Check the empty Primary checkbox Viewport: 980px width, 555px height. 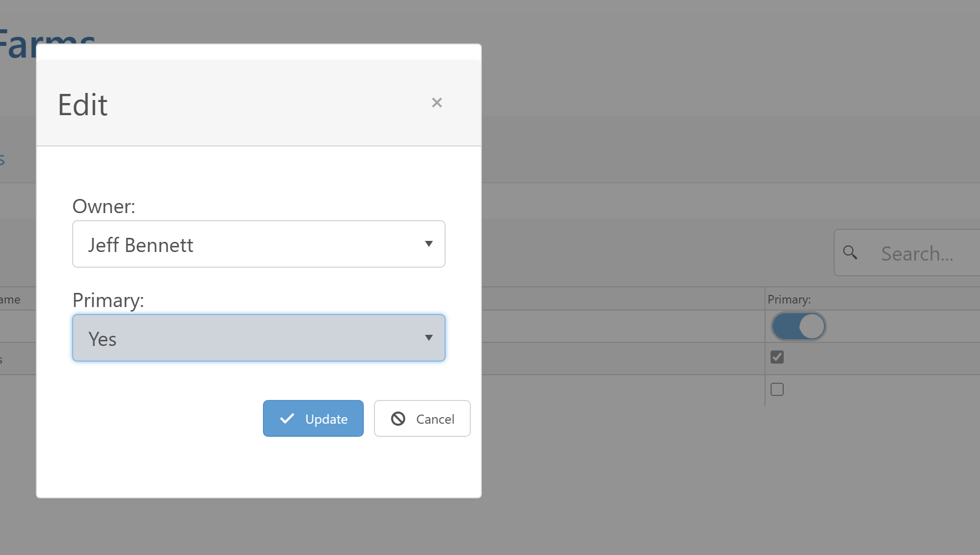pos(777,390)
